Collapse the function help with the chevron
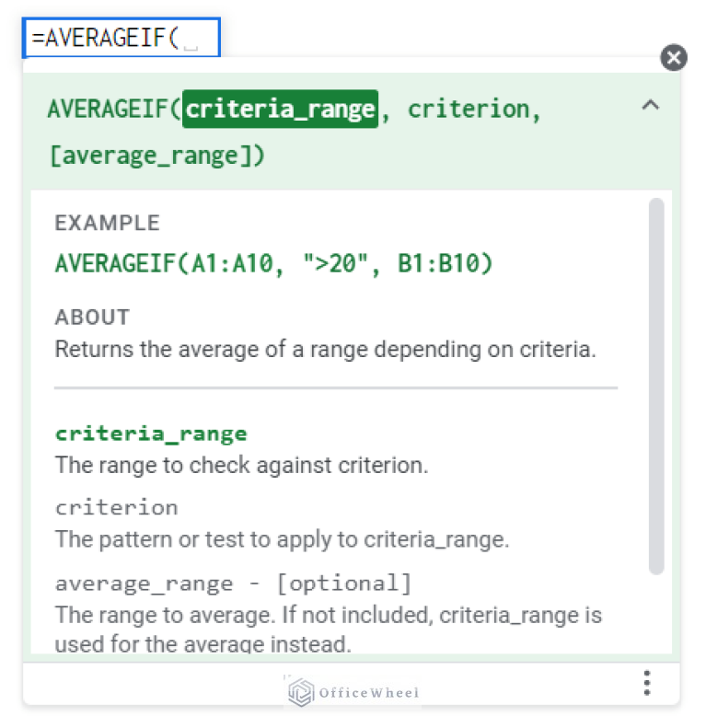706x728 pixels. point(650,106)
